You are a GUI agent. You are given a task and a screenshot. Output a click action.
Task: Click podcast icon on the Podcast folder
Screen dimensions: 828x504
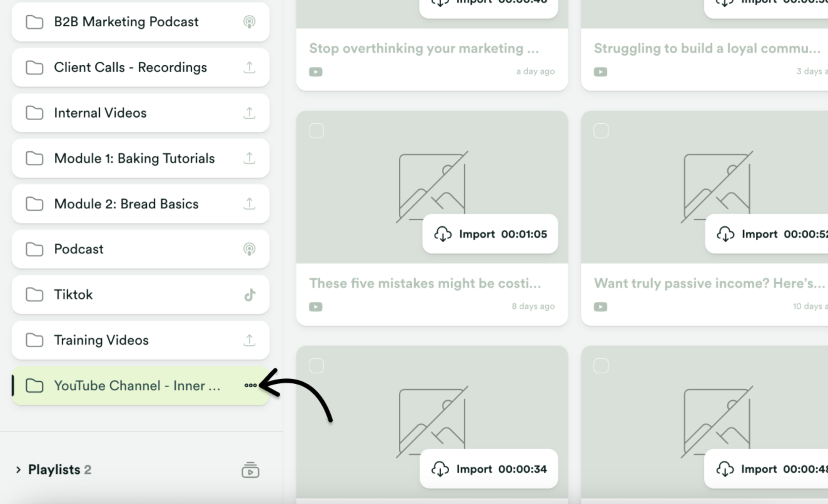tap(249, 249)
